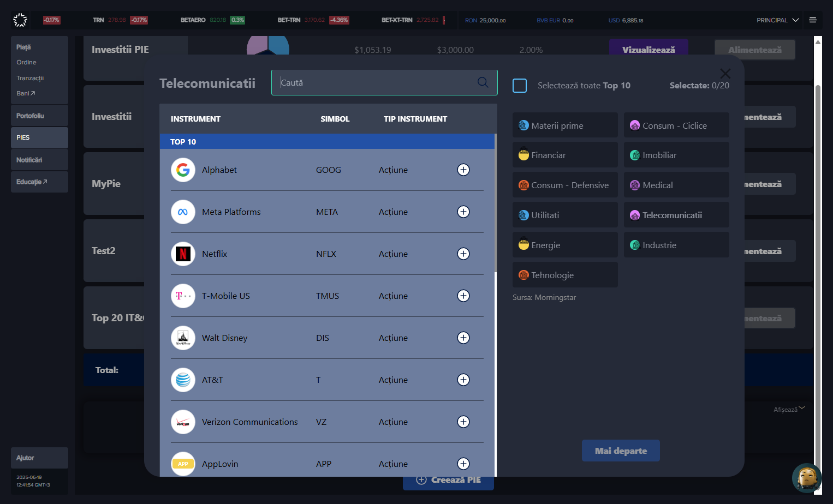Select the Industrie sector
Viewport: 833px width, 504px height.
[676, 245]
